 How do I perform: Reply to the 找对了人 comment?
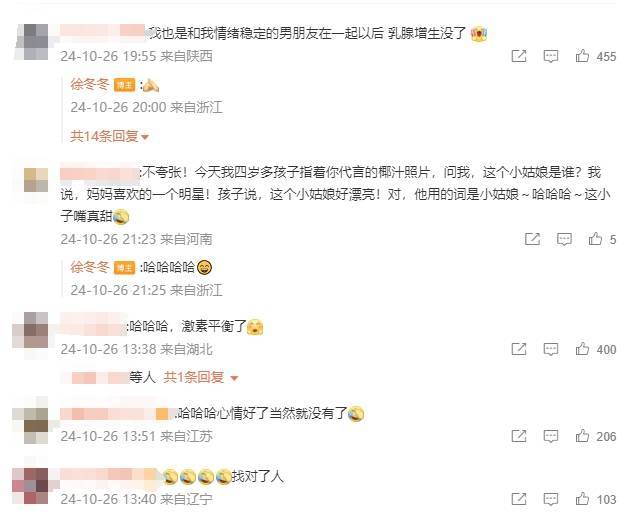coord(550,499)
